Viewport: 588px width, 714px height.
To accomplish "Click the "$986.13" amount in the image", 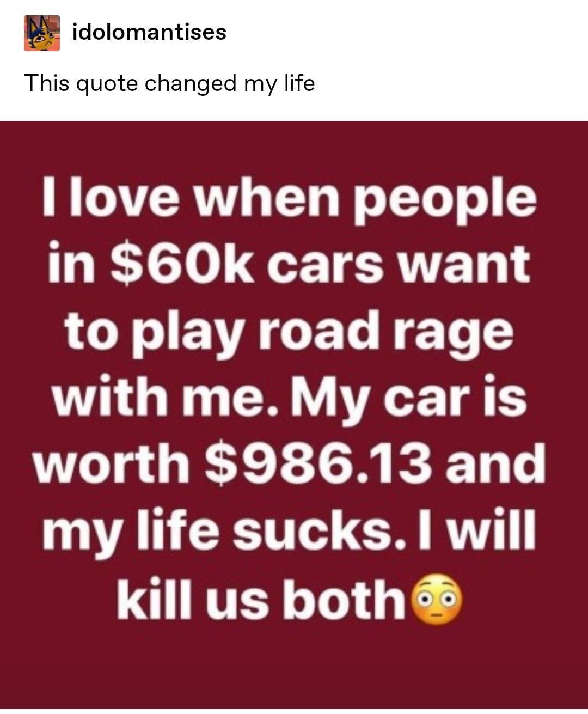I will pos(318,465).
